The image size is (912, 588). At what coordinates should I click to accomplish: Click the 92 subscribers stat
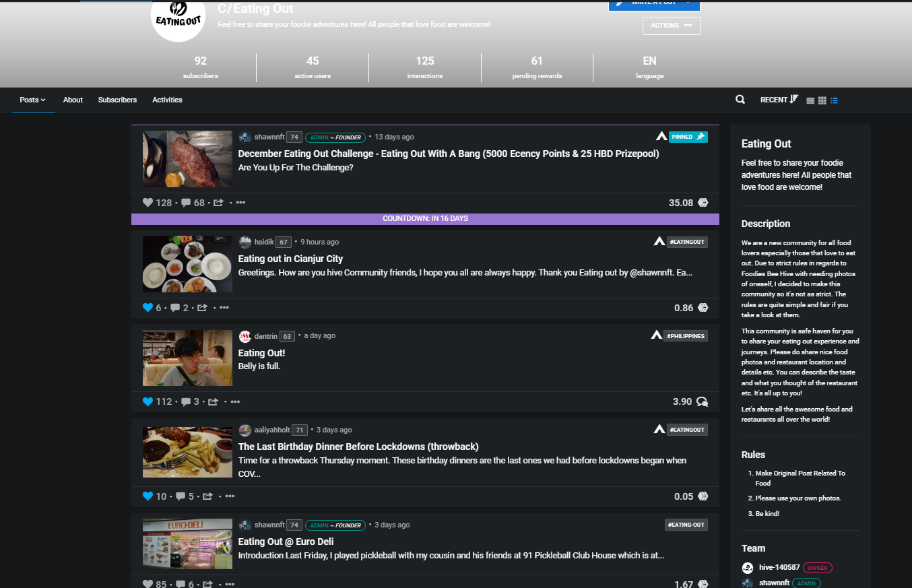coord(200,67)
